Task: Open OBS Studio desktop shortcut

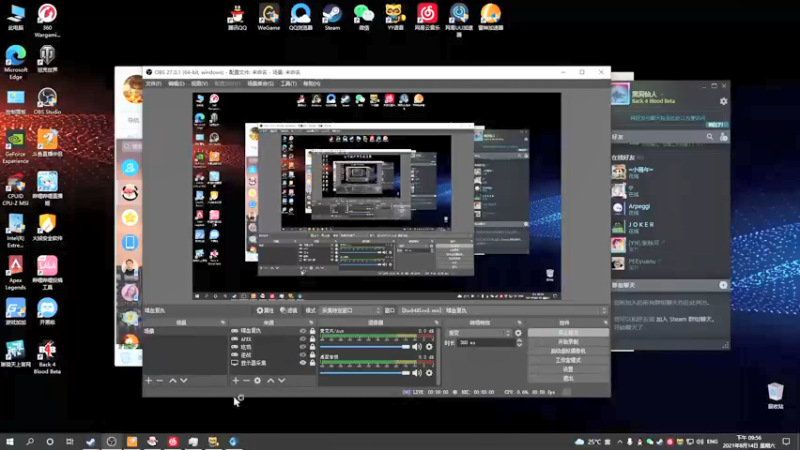Action: click(x=47, y=101)
